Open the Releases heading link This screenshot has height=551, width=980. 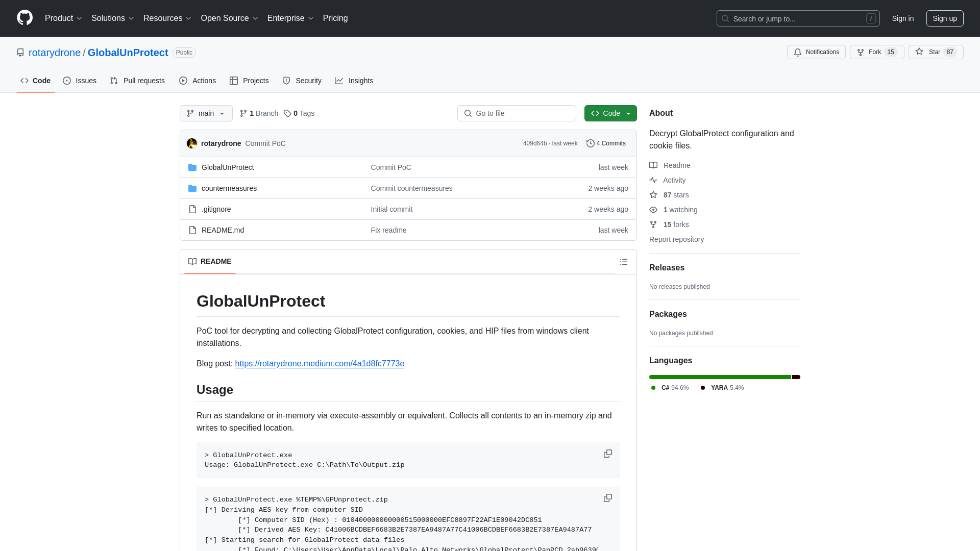[667, 268]
